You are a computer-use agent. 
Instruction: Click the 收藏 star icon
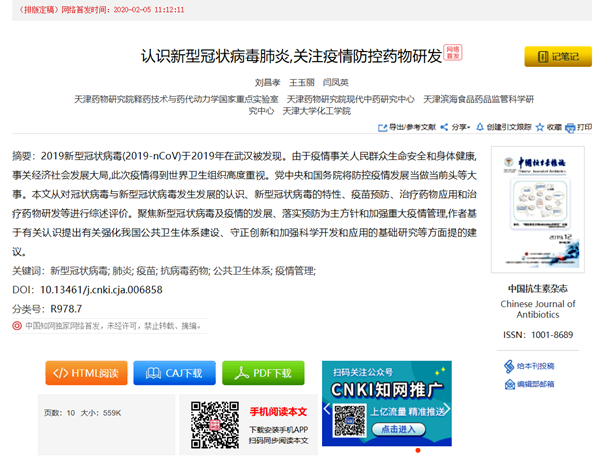(x=538, y=128)
